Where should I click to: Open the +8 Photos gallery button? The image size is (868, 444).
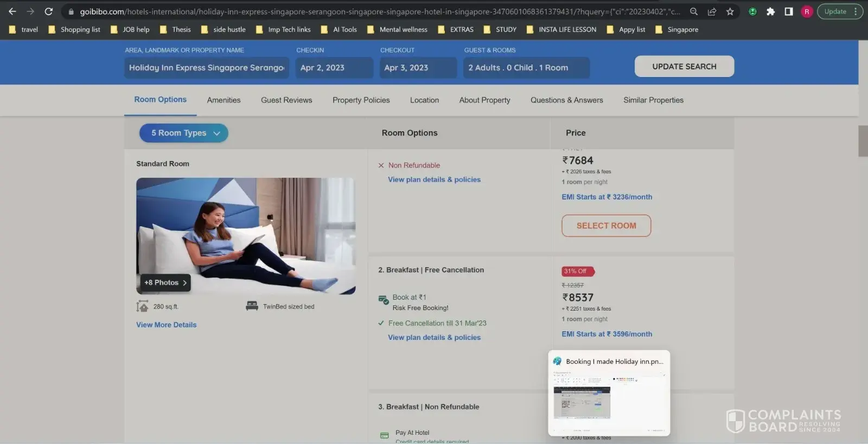[165, 282]
